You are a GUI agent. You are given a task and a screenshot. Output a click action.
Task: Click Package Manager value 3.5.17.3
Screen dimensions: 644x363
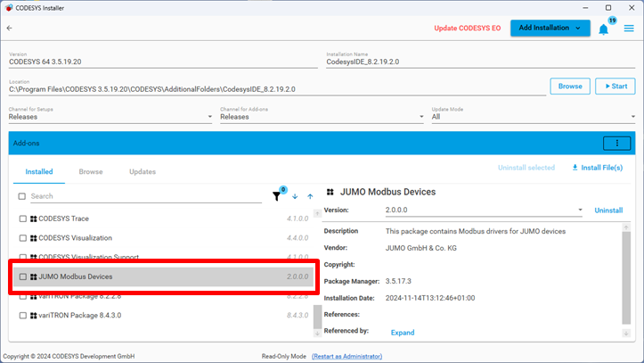coord(398,281)
